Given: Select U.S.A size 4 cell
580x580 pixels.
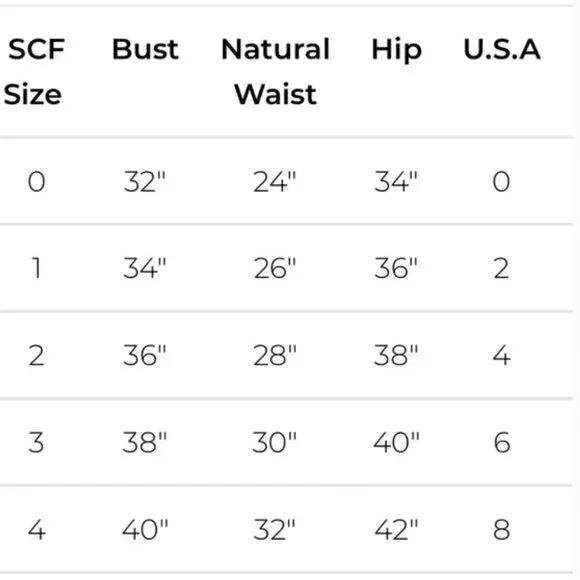Looking at the screenshot, I should pos(502,355).
